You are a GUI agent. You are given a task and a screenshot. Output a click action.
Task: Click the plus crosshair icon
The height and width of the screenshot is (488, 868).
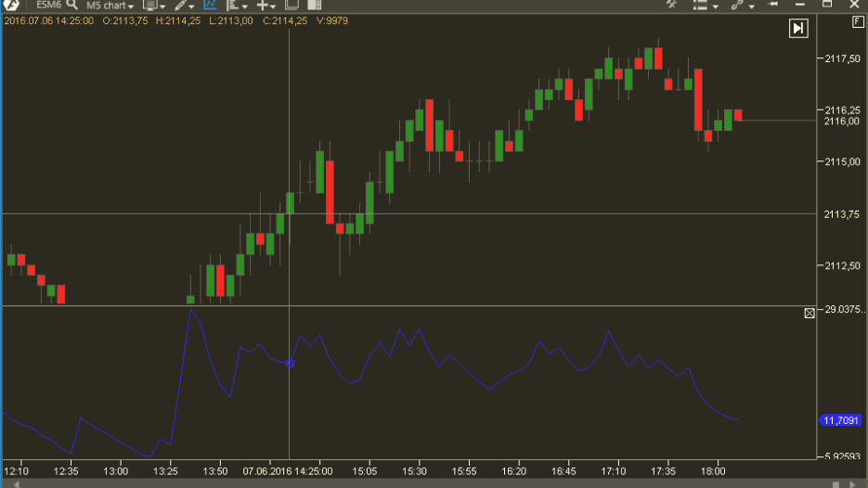tap(262, 6)
